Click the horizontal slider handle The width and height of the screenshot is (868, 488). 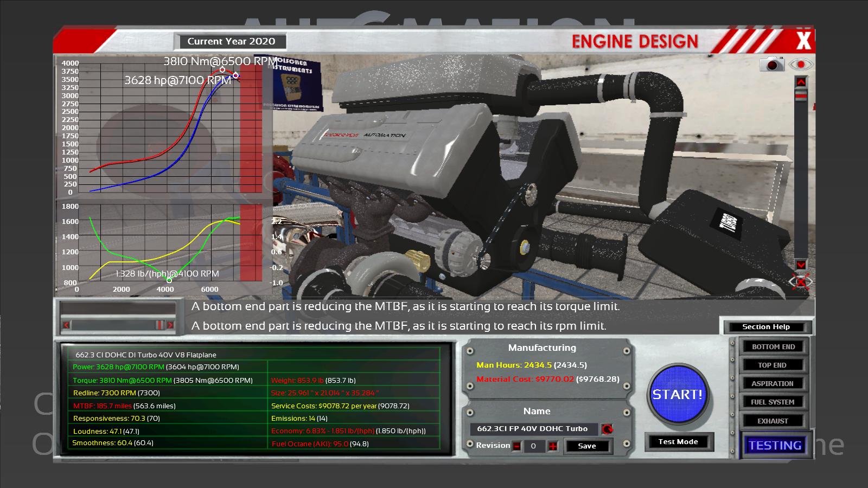(x=159, y=325)
